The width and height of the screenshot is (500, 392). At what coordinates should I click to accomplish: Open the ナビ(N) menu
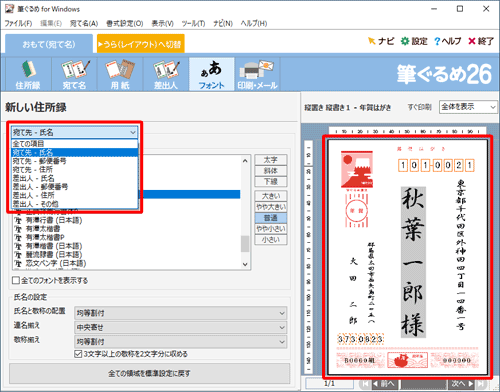223,23
